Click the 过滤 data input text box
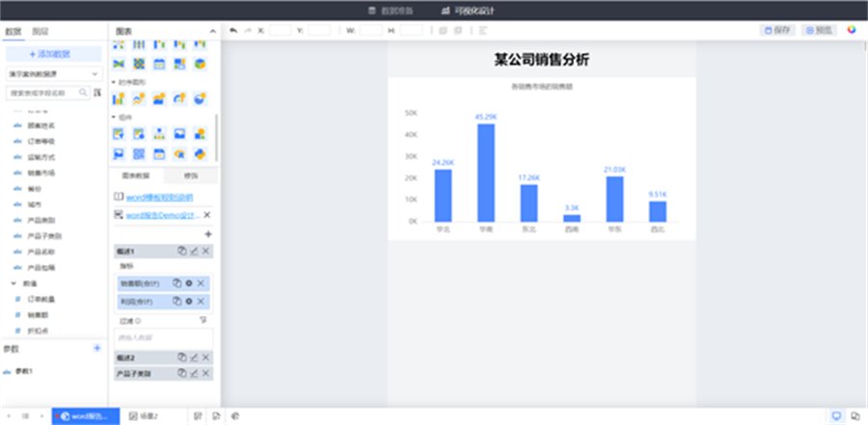This screenshot has width=868, height=425. click(x=163, y=337)
